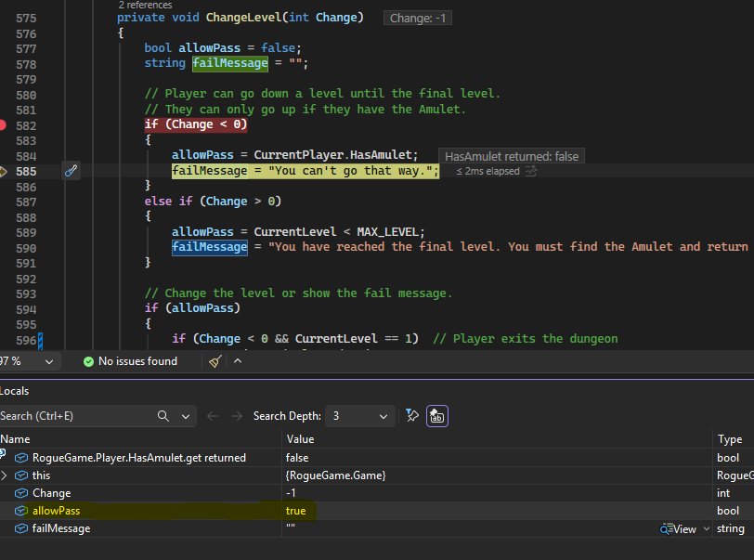Select the HasAmulet.get returned row
This screenshot has height=560, width=754.
point(377,458)
